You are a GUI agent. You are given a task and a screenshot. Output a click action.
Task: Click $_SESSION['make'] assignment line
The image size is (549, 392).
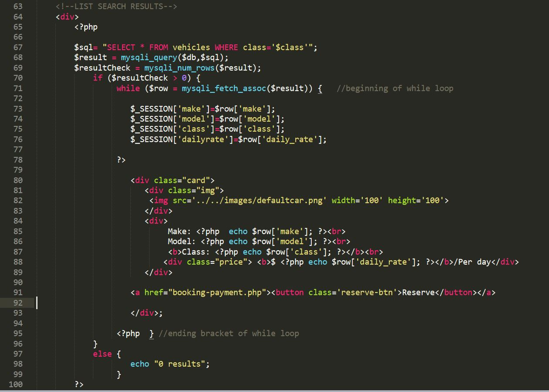(203, 109)
